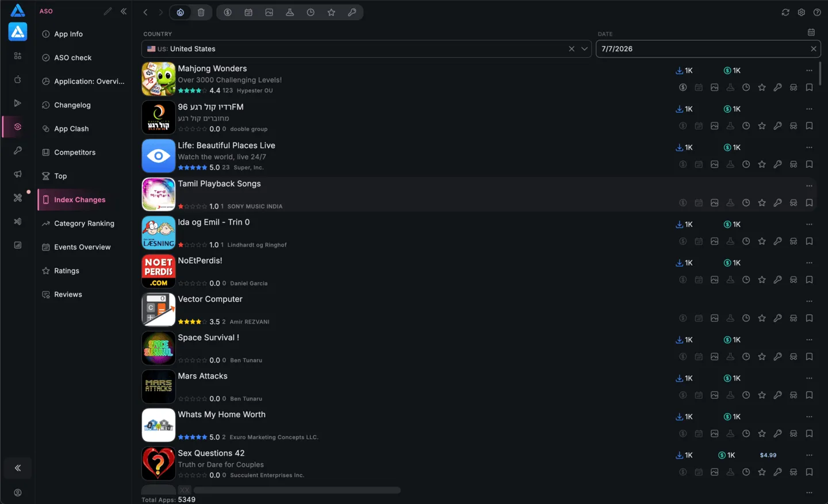Open the three-dot menu for Tamil Playback Songs
The image size is (828, 504).
809,186
